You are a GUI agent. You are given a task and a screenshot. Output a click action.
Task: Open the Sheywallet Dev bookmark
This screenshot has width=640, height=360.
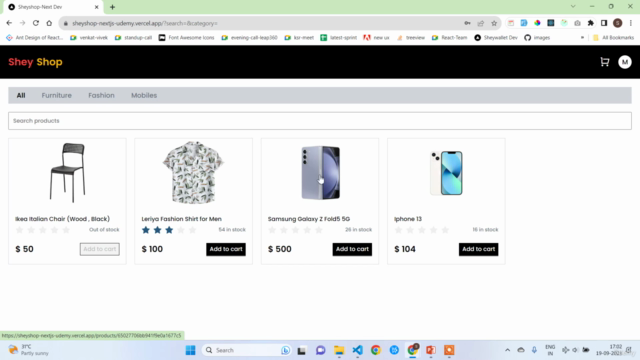[496, 38]
